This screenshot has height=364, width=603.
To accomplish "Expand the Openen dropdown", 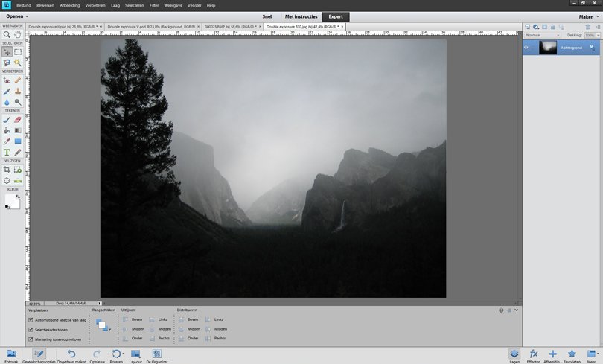I will pos(17,16).
